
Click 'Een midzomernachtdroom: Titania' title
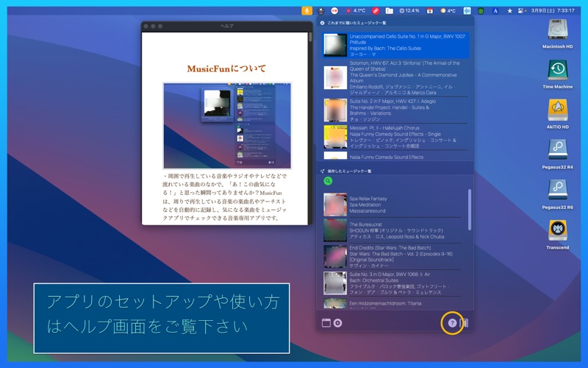pyautogui.click(x=385, y=303)
